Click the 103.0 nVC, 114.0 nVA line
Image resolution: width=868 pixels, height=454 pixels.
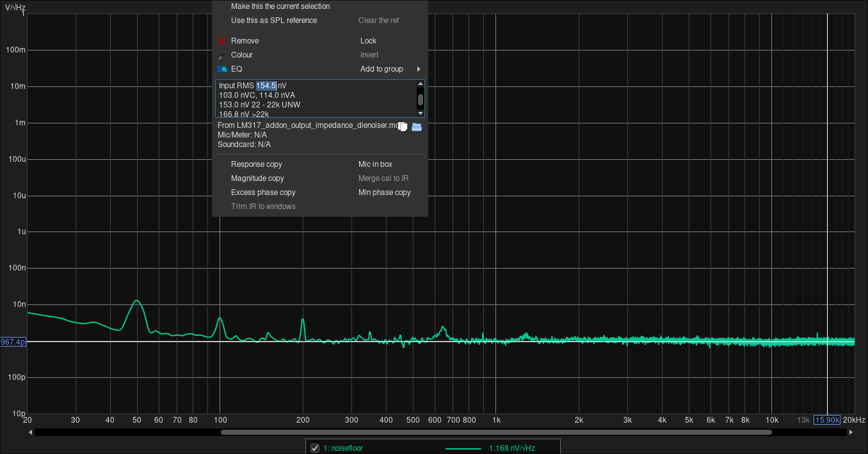[257, 95]
